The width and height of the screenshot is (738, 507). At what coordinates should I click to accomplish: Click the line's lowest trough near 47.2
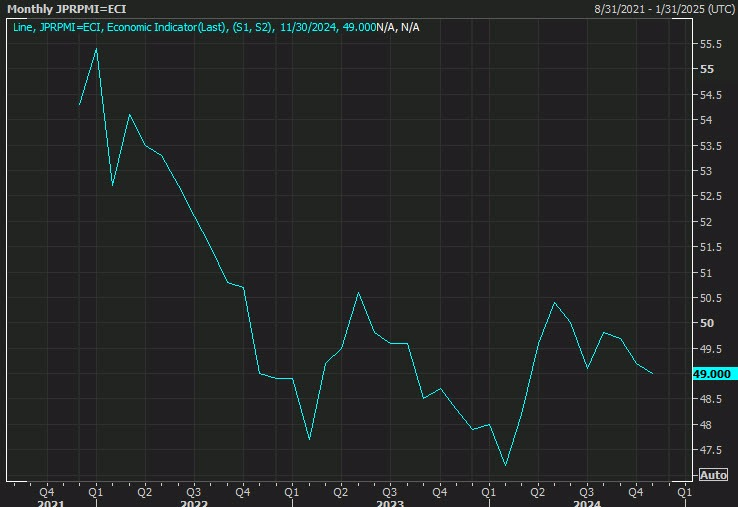pos(506,465)
